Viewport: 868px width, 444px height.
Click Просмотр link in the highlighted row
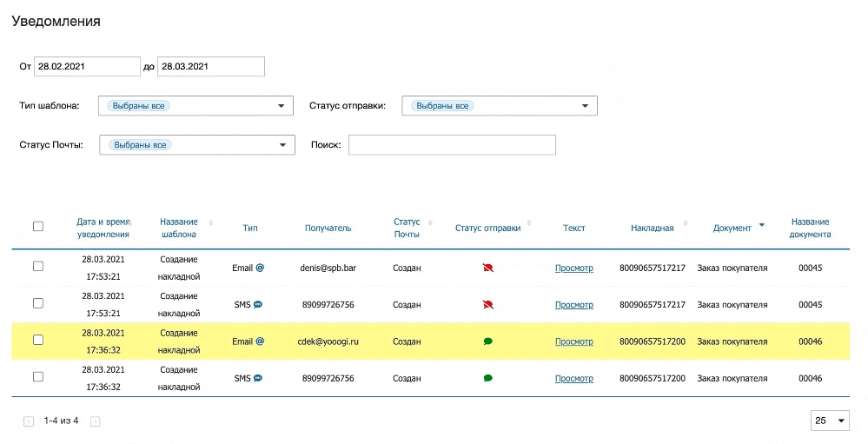pyautogui.click(x=573, y=341)
